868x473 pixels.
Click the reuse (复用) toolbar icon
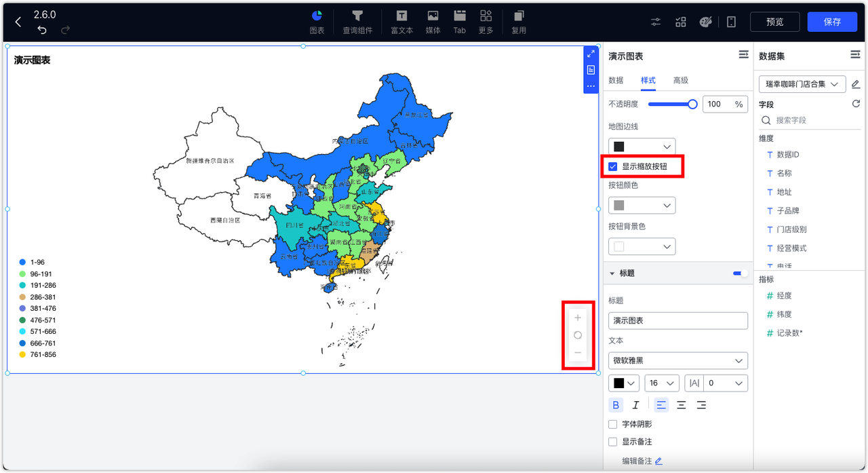pos(519,21)
